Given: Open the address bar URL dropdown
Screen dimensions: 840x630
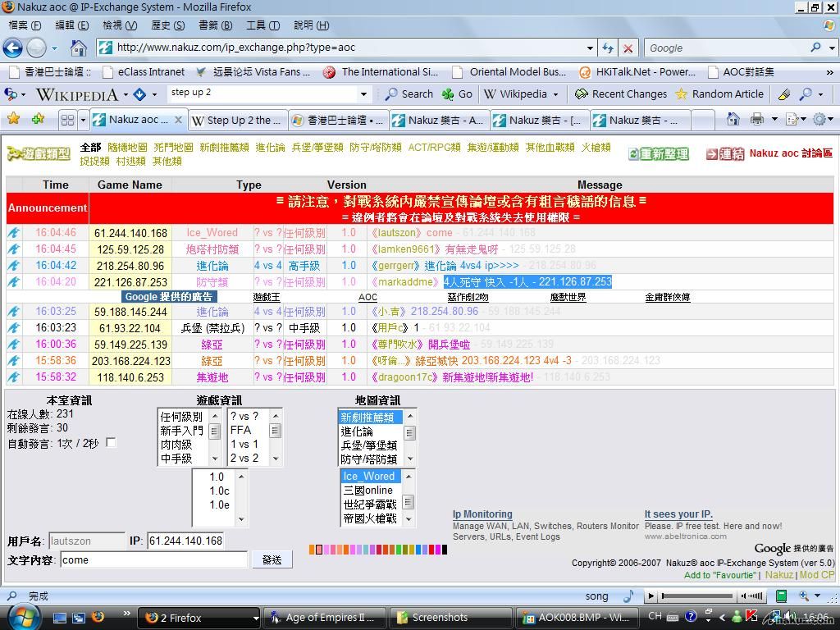Looking at the screenshot, I should tap(589, 48).
